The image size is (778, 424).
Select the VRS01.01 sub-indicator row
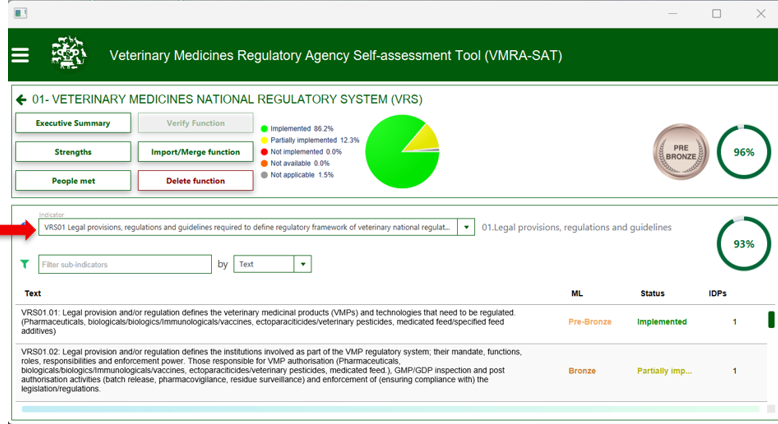(x=391, y=322)
